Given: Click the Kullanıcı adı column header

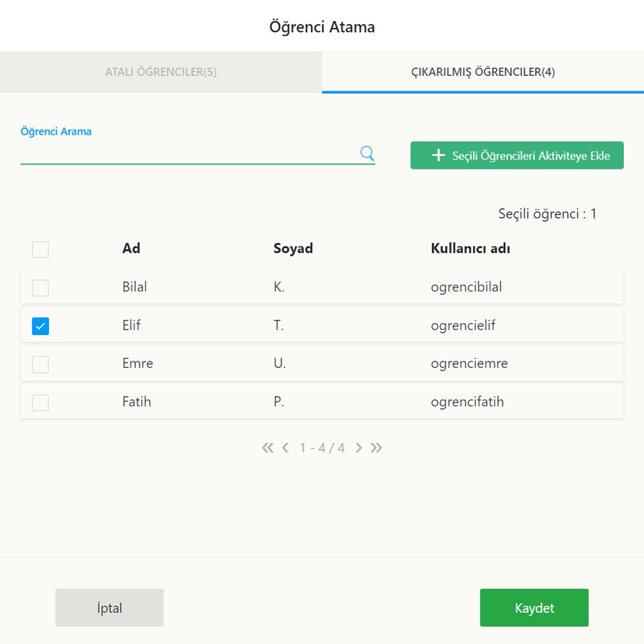Looking at the screenshot, I should click(470, 248).
